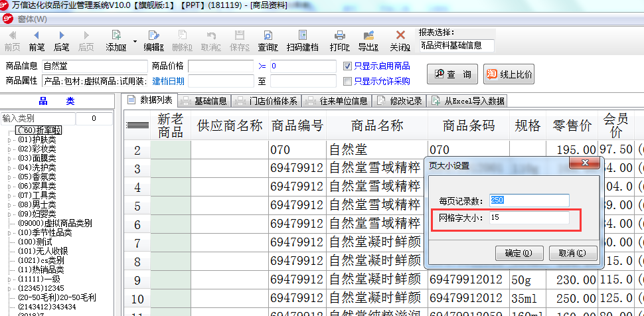Click the 规格 cell 35ml
Screen dimensions: 644x316
pos(527,298)
